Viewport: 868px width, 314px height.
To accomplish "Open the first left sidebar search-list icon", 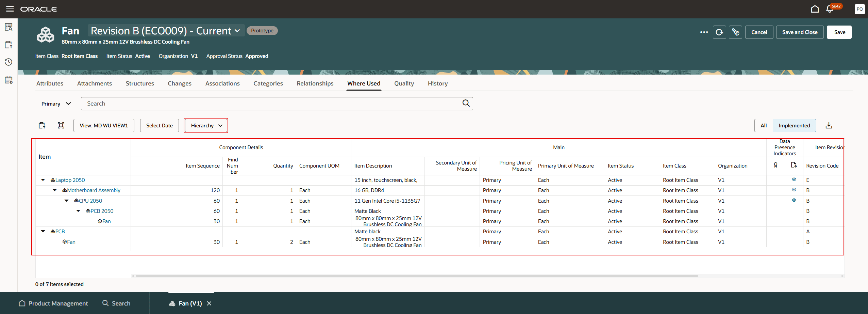I will pos(9,27).
